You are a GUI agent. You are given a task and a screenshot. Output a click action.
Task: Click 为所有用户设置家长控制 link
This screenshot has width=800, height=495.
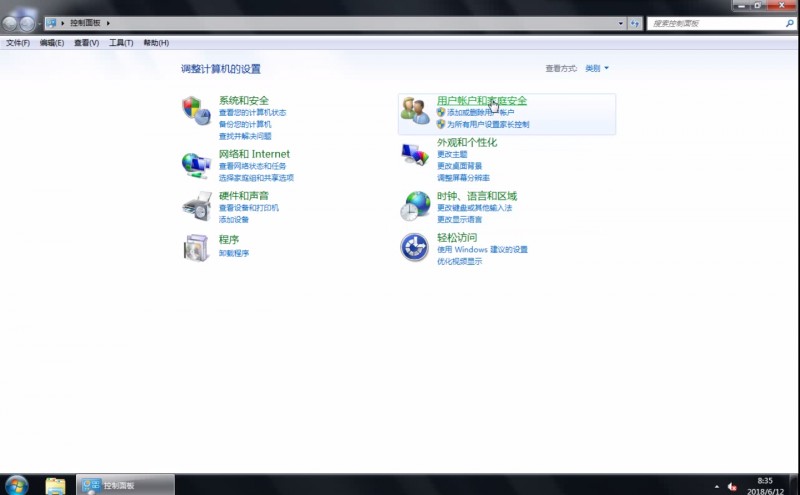pyautogui.click(x=488, y=125)
